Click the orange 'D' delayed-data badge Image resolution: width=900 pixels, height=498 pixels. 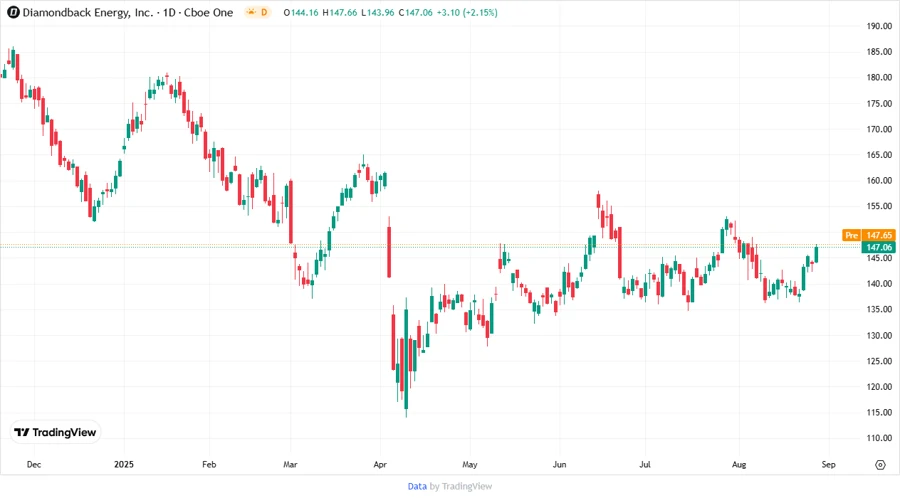point(264,12)
